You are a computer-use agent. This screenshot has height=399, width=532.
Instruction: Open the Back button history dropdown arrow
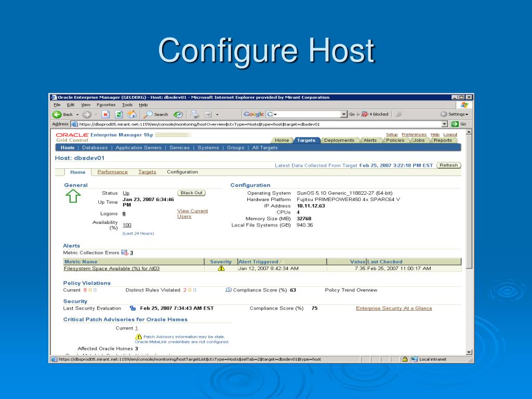pyautogui.click(x=77, y=115)
